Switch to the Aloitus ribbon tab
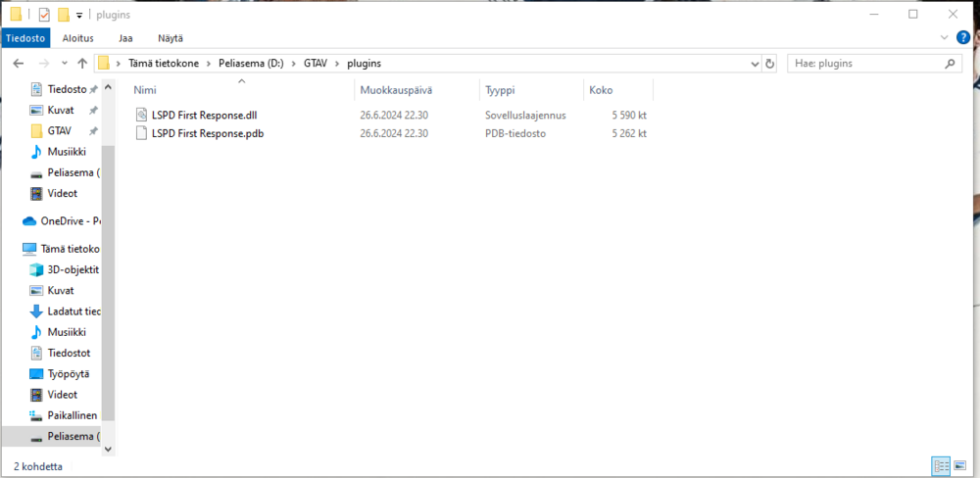Viewport: 980px width, 478px height. (x=78, y=38)
